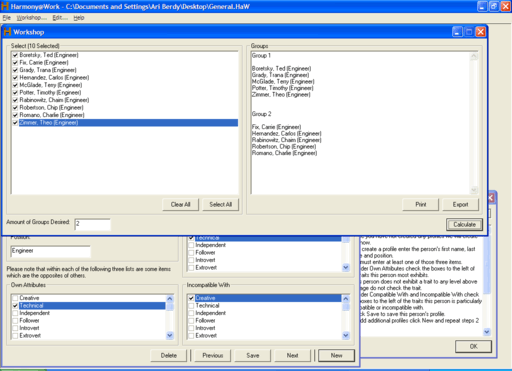Image resolution: width=512 pixels, height=371 pixels.
Task: Close the Workshop dialog
Action: 480,32
